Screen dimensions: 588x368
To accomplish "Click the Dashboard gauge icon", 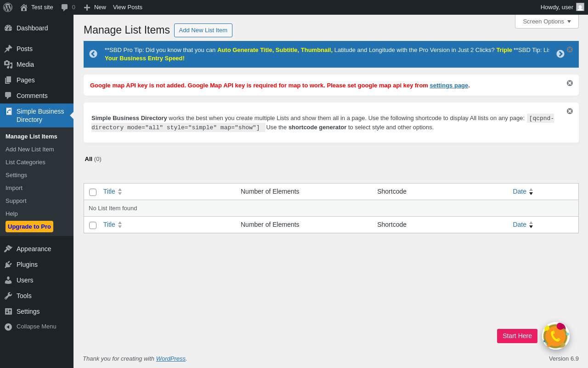I will pos(8,28).
